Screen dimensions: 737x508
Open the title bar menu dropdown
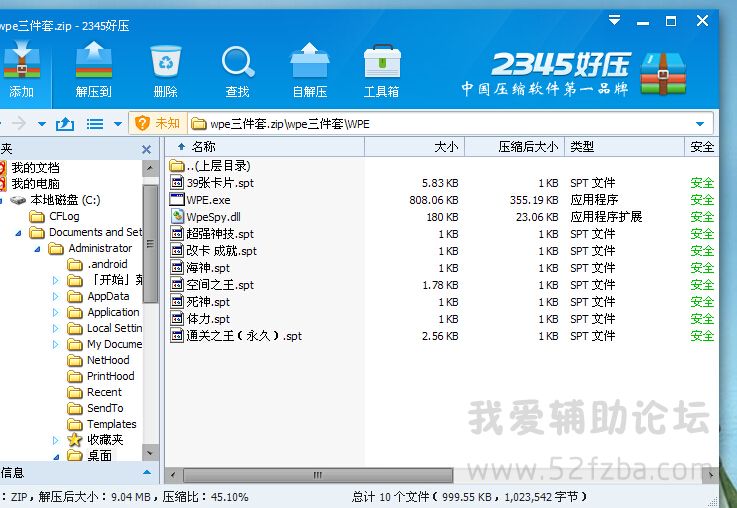click(x=614, y=21)
